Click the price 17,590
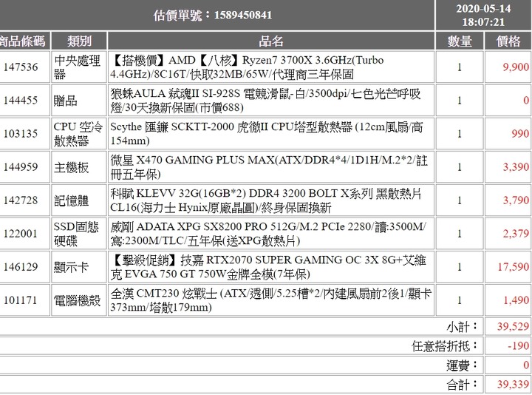The image size is (532, 395). tap(514, 266)
